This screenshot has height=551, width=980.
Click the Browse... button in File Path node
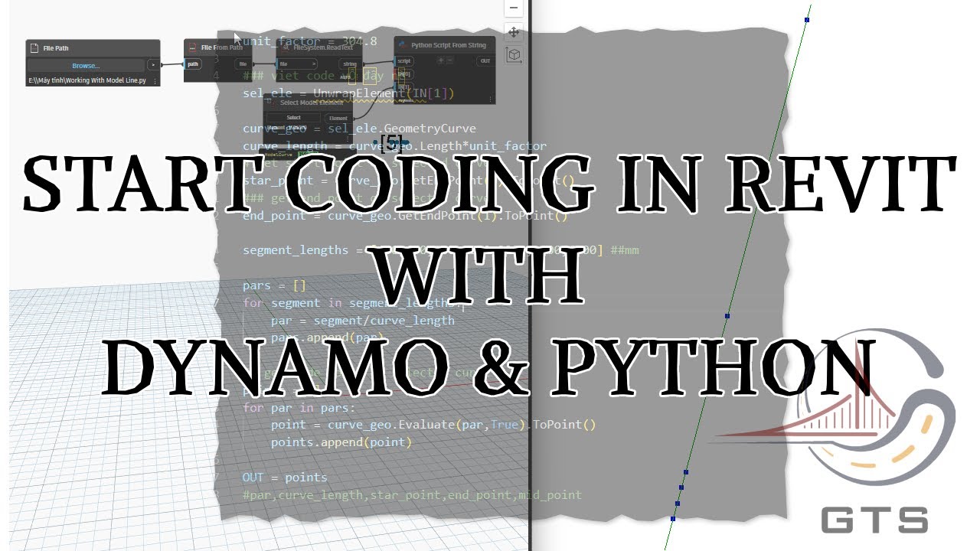coord(86,65)
